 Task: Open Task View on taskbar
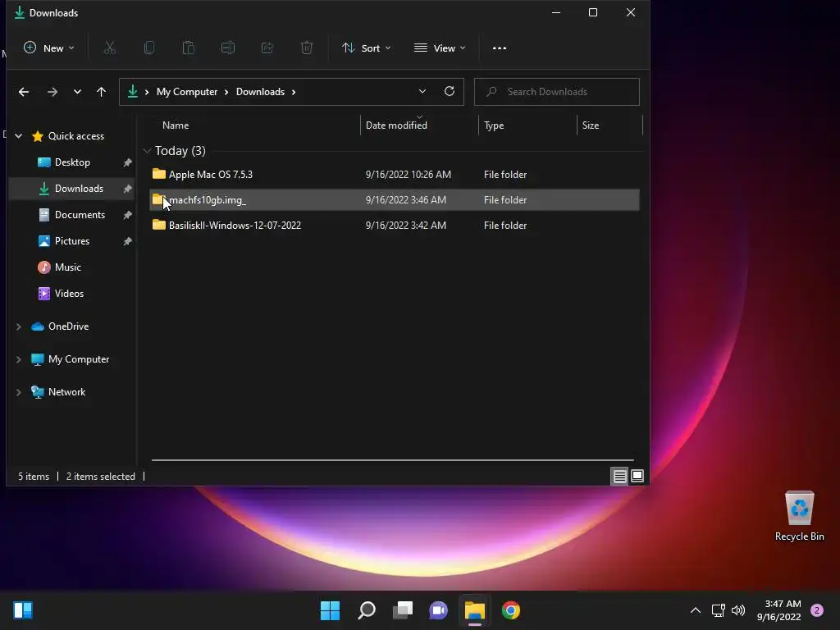tap(402, 610)
